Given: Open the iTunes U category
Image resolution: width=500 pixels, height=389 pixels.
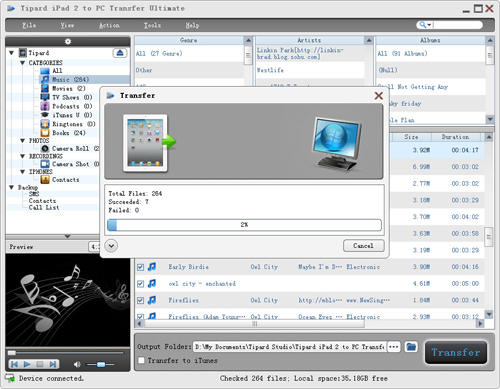Looking at the screenshot, I should coord(72,115).
